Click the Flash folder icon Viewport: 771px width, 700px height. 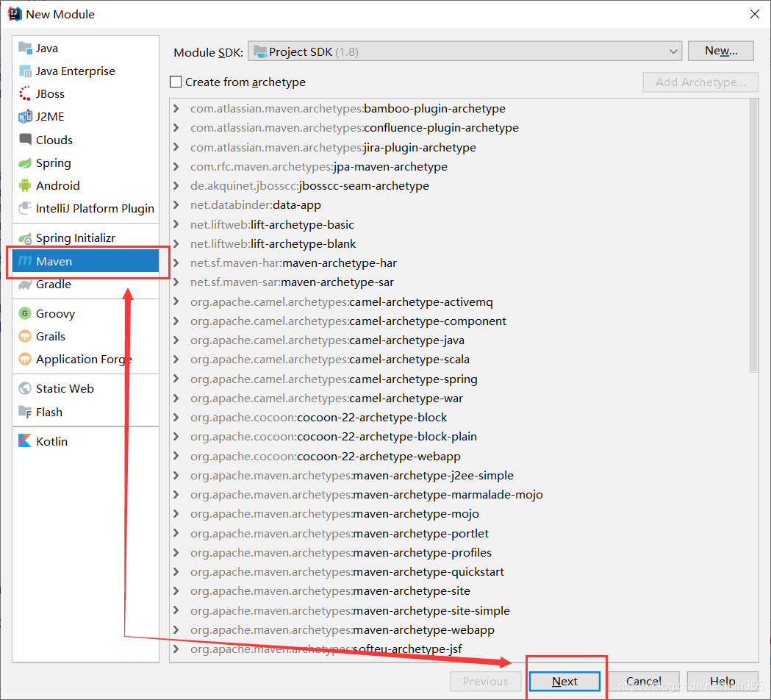tap(24, 412)
